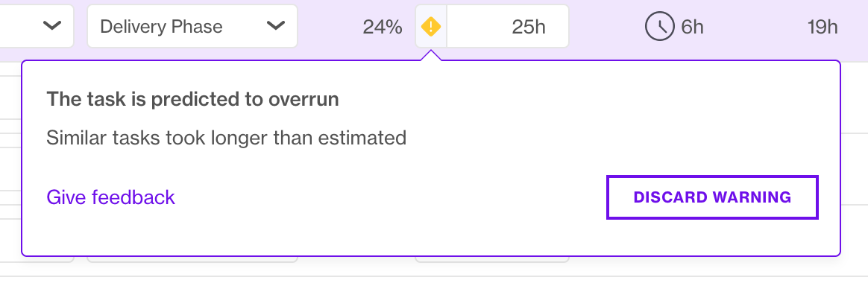
Task: Click the popup pointer arrow below the warning icon
Action: pyautogui.click(x=431, y=54)
